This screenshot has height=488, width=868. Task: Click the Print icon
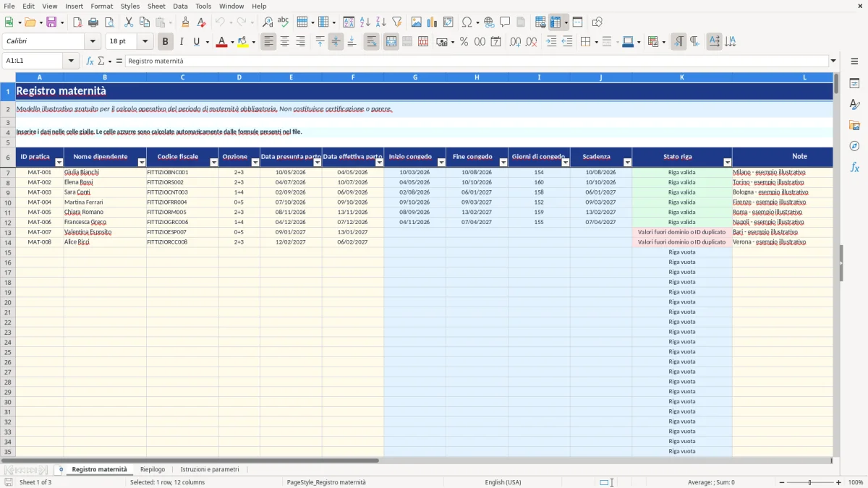93,22
